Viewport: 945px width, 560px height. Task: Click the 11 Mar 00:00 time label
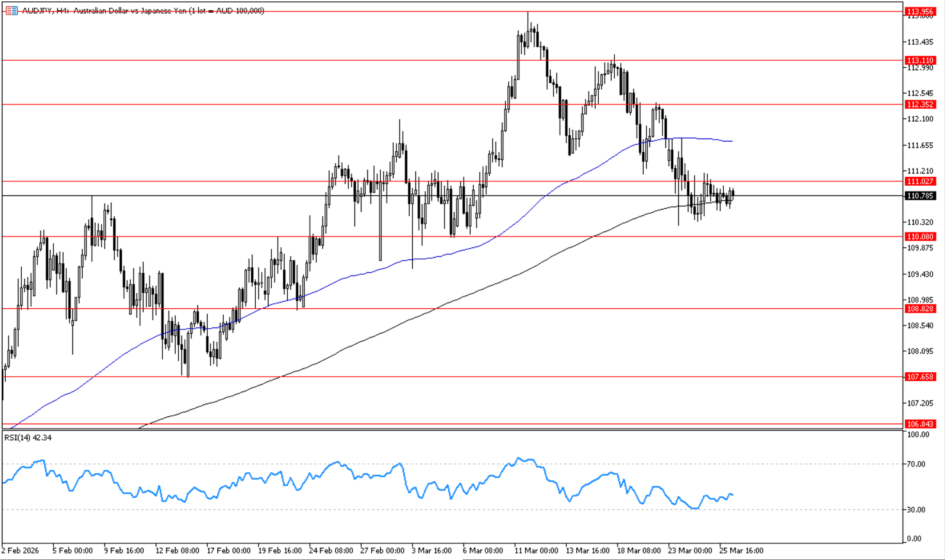(x=536, y=550)
